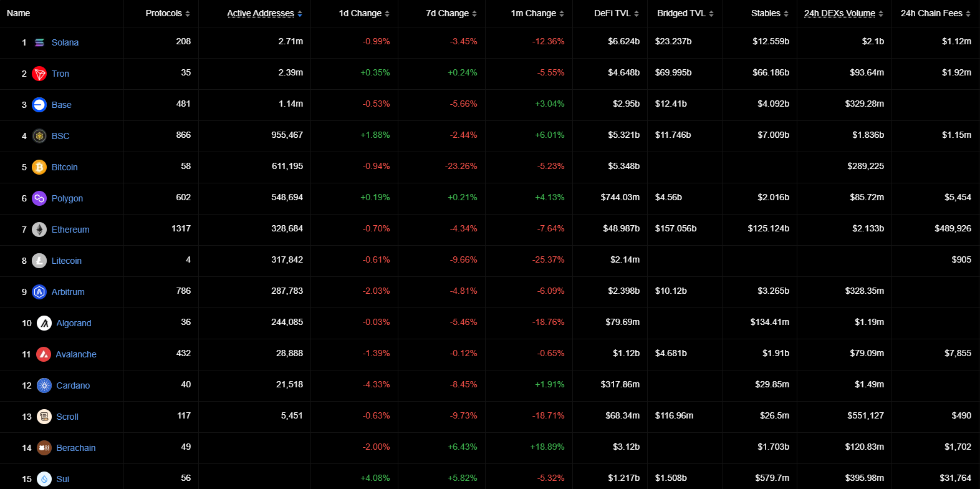Click the Ethereum diamond icon

tap(39, 230)
